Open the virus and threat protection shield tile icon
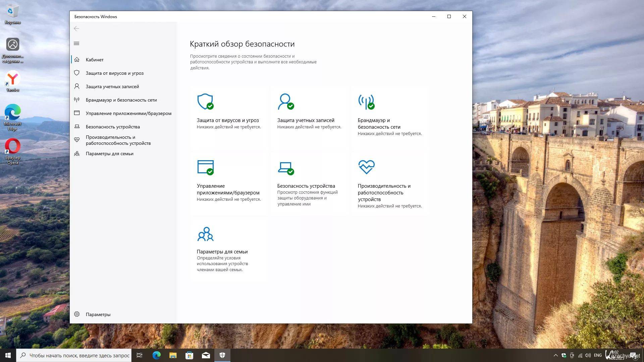 [x=205, y=102]
